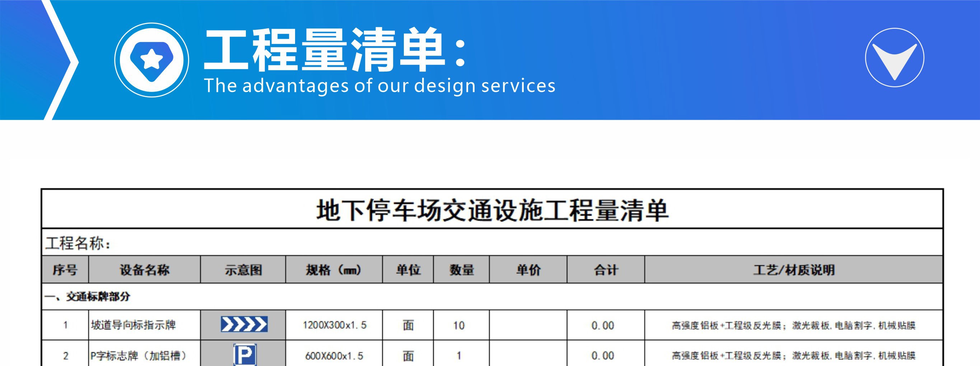Screen dimensions: 980x366
Task: Click the empty 单价 cell in row 1
Action: click(x=528, y=325)
